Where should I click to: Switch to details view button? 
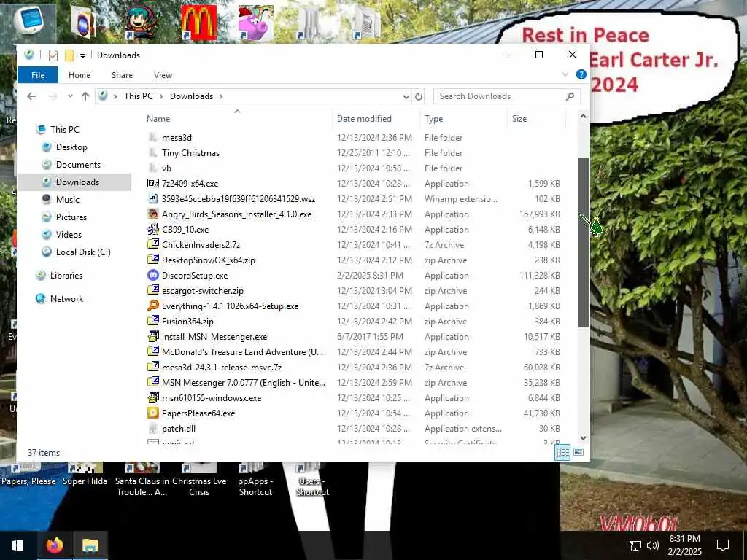pos(562,452)
